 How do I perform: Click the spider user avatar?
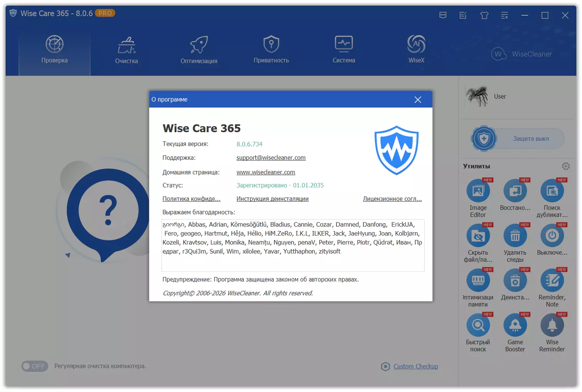[477, 96]
